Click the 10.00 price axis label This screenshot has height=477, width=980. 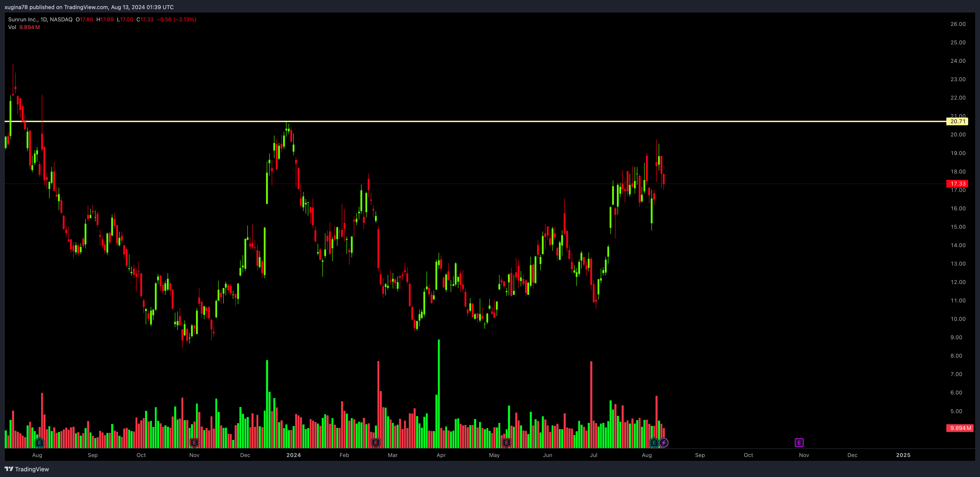958,319
